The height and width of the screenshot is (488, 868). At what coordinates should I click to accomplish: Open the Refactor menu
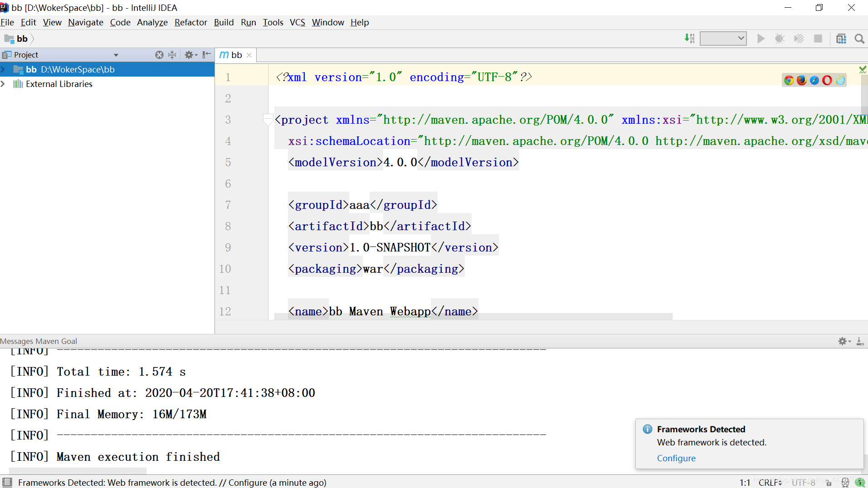click(191, 22)
